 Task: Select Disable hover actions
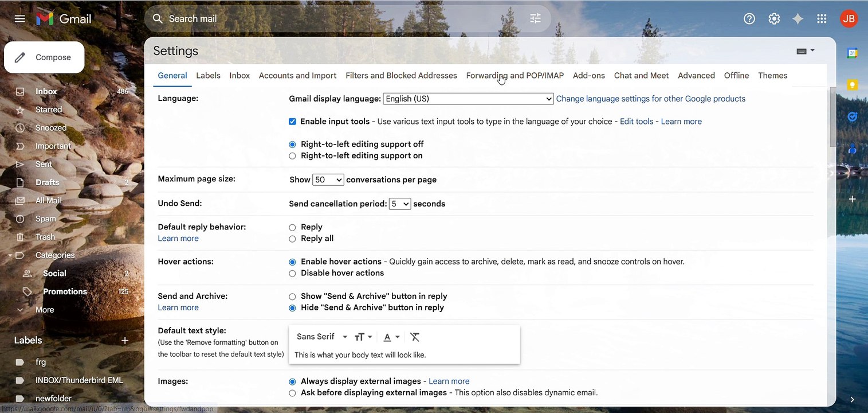tap(292, 274)
